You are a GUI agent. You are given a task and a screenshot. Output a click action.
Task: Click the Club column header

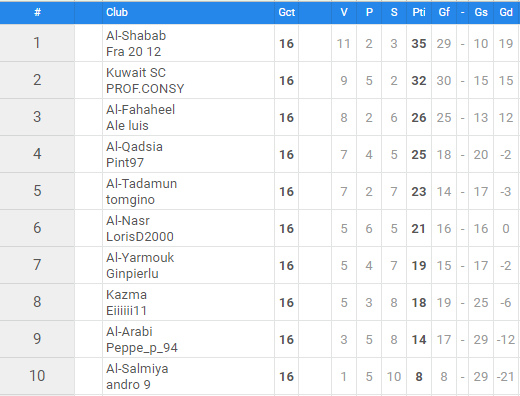tap(117, 12)
